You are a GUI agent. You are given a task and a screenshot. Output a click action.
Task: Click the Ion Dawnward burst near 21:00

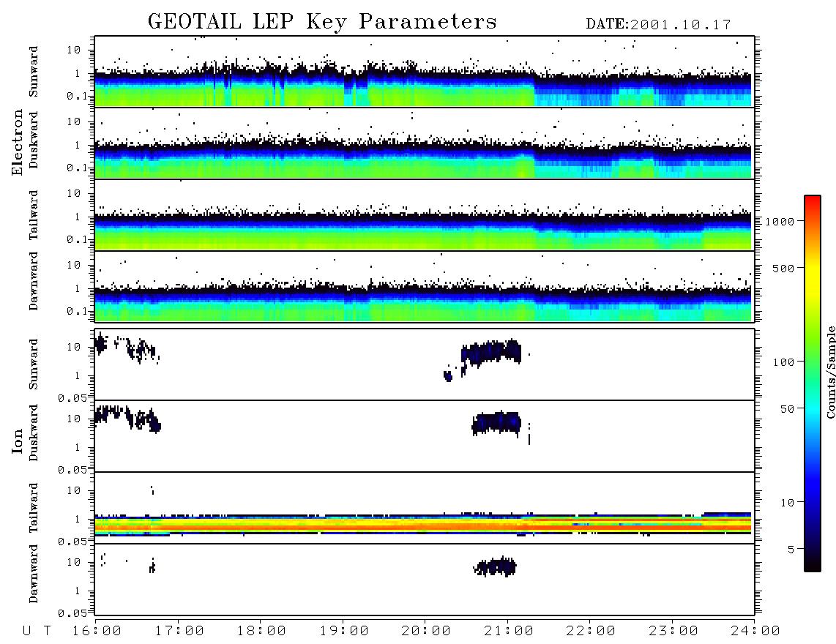[495, 566]
